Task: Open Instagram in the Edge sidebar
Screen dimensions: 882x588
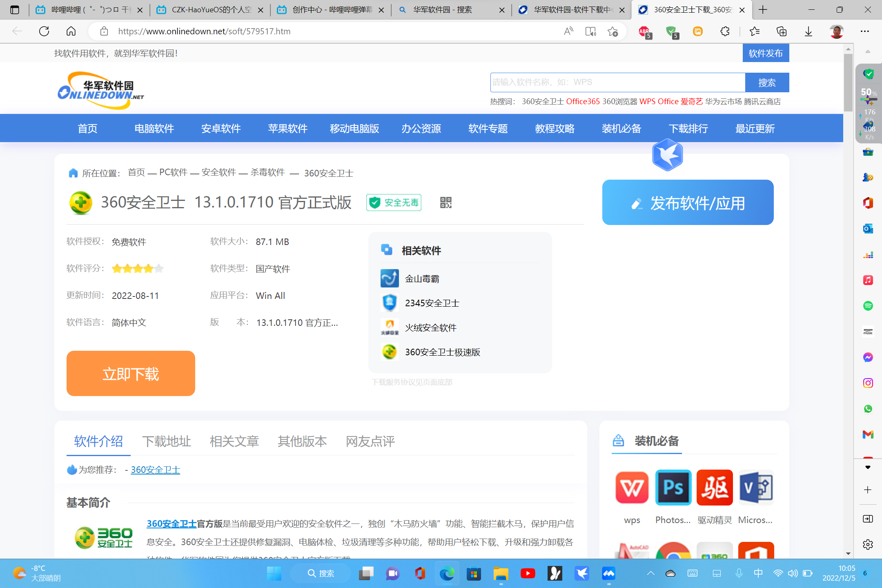Action: [868, 383]
